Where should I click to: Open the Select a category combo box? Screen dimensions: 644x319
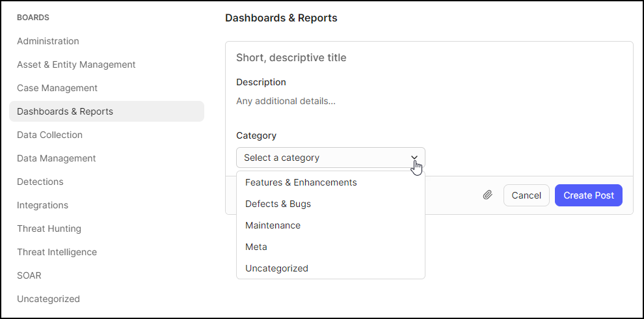(330, 158)
